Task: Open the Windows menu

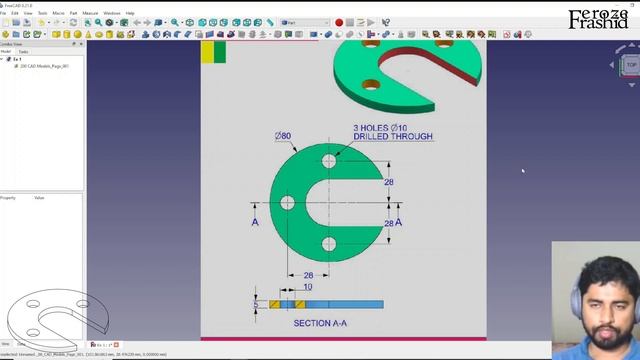Action: (x=112, y=13)
